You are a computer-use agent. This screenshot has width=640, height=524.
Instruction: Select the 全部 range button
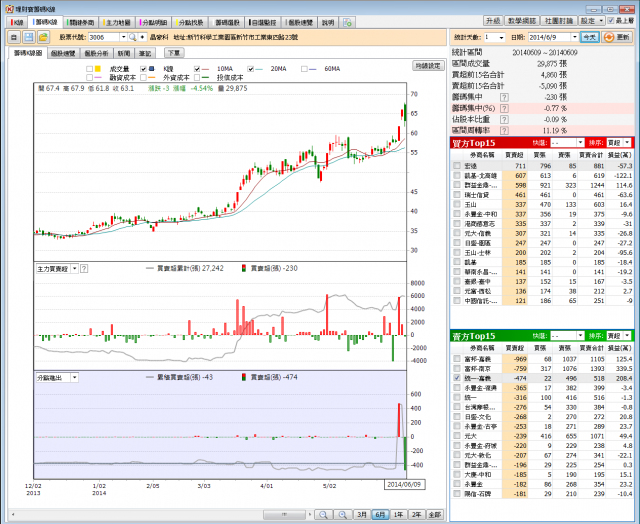coord(435,515)
